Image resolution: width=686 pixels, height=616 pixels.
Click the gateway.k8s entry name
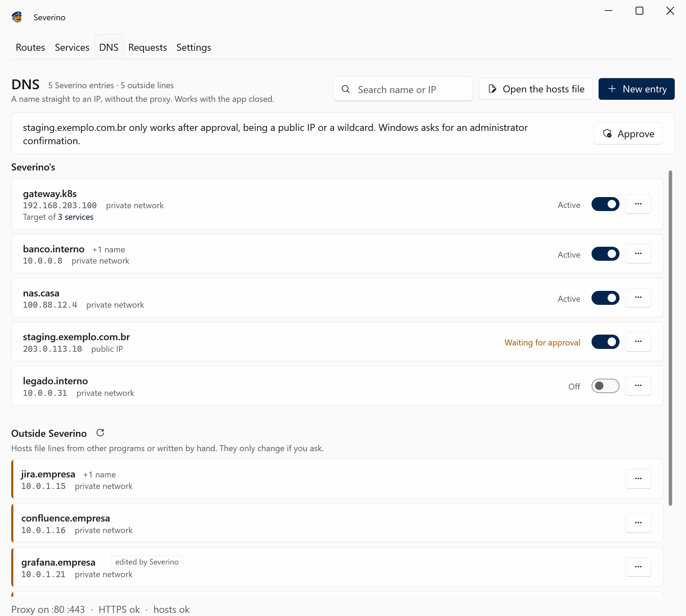[50, 194]
